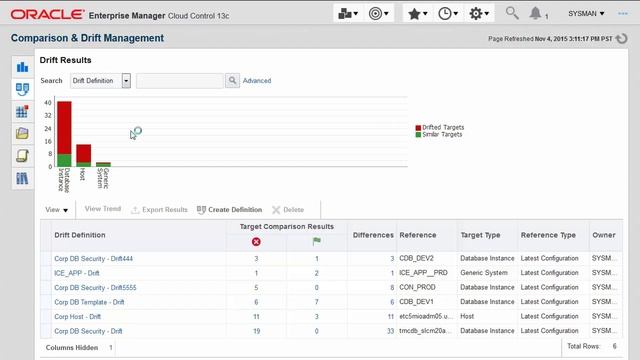Sort by Reference column header

tap(418, 235)
